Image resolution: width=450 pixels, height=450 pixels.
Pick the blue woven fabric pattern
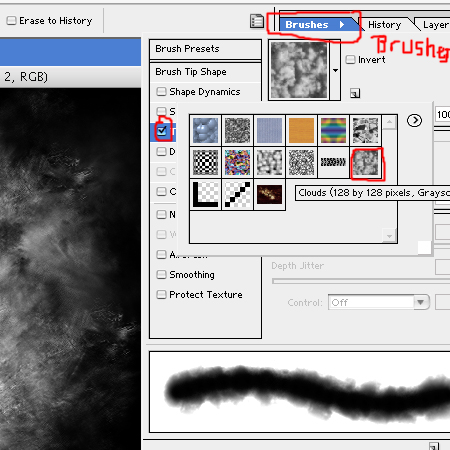coord(269,130)
